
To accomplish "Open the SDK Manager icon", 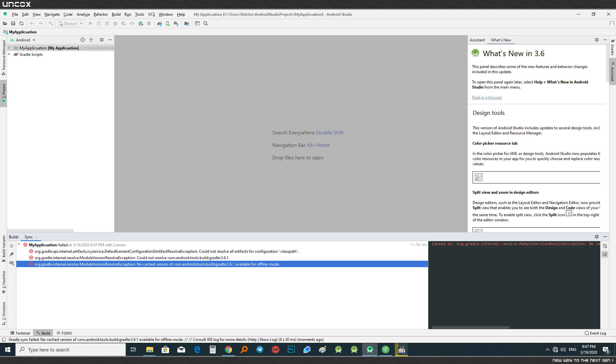I will [176, 23].
